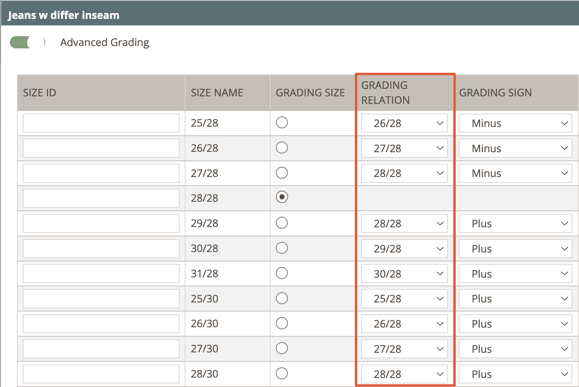Open grading sign dropdown for 26/28 row

(515, 148)
